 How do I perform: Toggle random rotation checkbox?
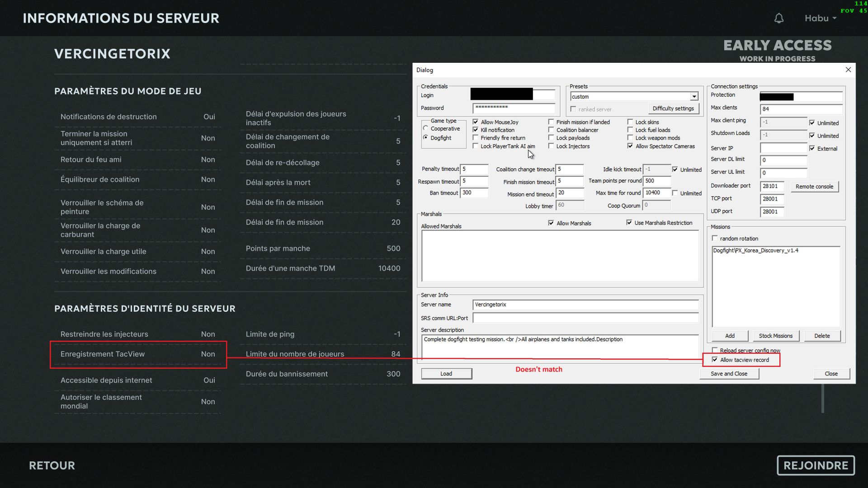point(715,238)
